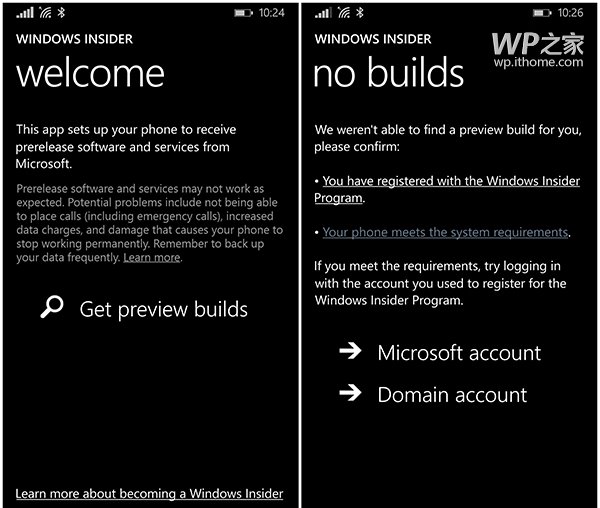Tap the Bluetooth icon on welcome screen status bar
The height and width of the screenshot is (508, 600).
pos(61,13)
